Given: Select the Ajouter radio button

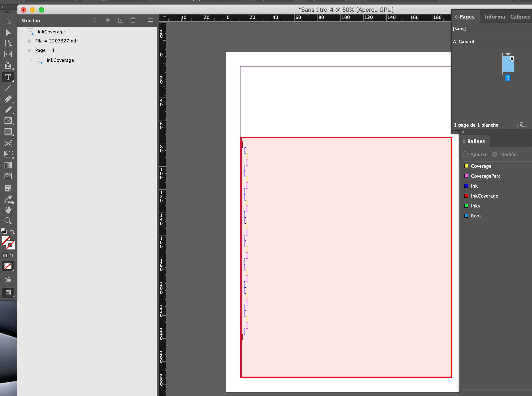Looking at the screenshot, I should tap(465, 154).
